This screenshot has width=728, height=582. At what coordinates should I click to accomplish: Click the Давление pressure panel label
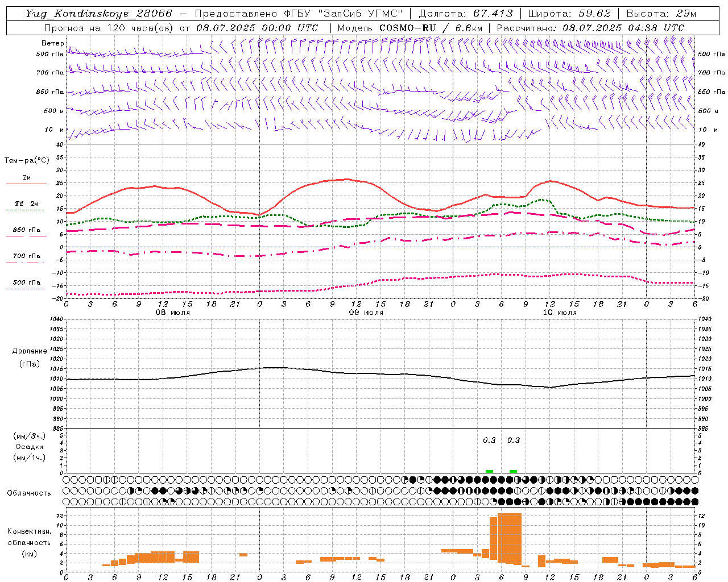[30, 351]
